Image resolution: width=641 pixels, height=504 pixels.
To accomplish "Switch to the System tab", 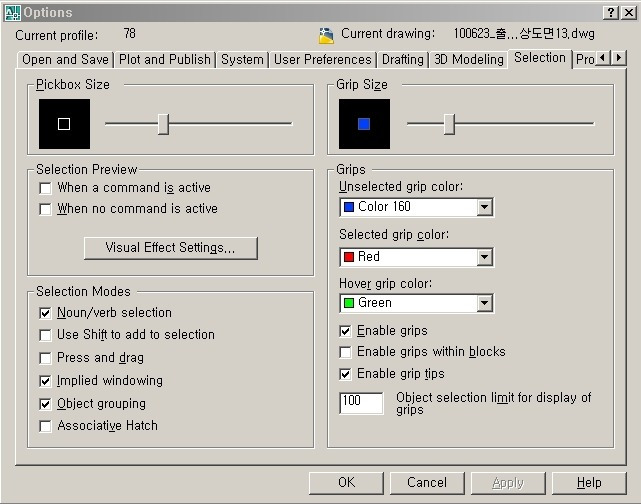I will tap(242, 60).
